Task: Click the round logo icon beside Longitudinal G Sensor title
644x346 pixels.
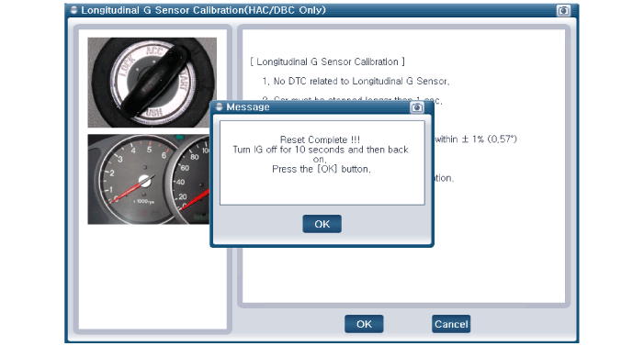Action: click(x=73, y=10)
